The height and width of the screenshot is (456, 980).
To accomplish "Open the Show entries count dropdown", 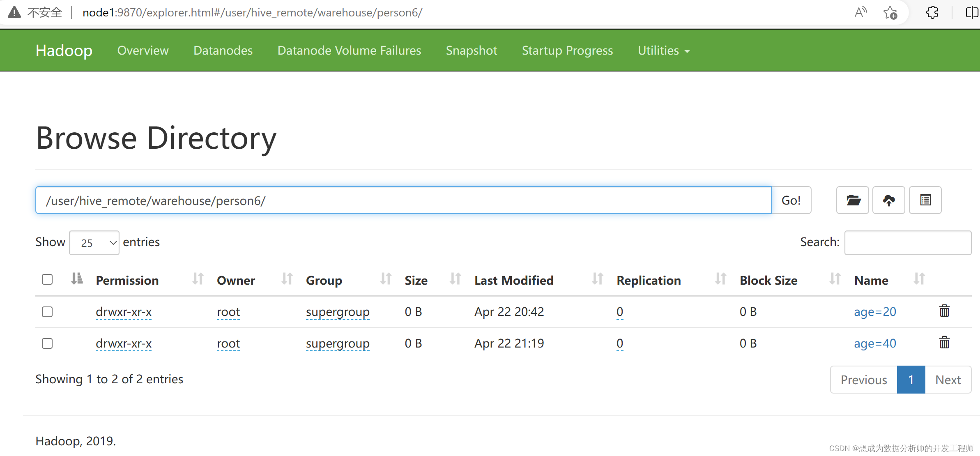I will click(94, 243).
